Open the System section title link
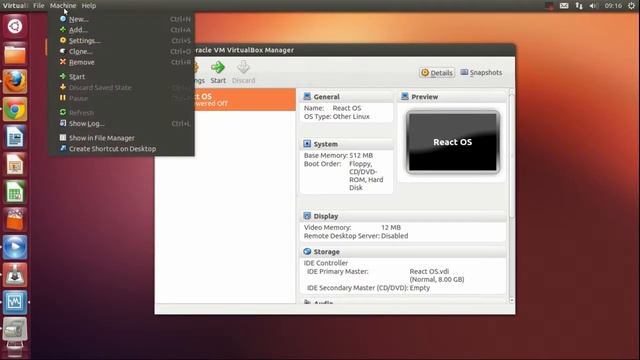640x360 pixels. click(x=326, y=144)
